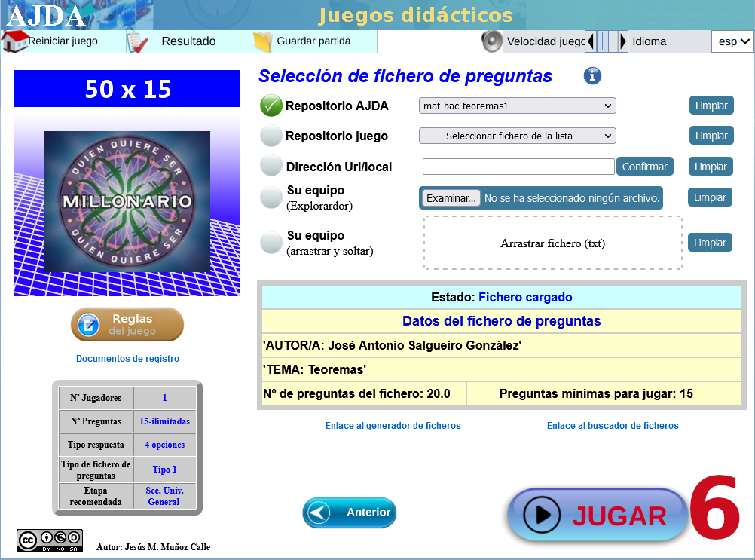Open the Seleccionar fichero de la lista dropdown
Image resolution: width=755 pixels, height=560 pixels.
517,136
